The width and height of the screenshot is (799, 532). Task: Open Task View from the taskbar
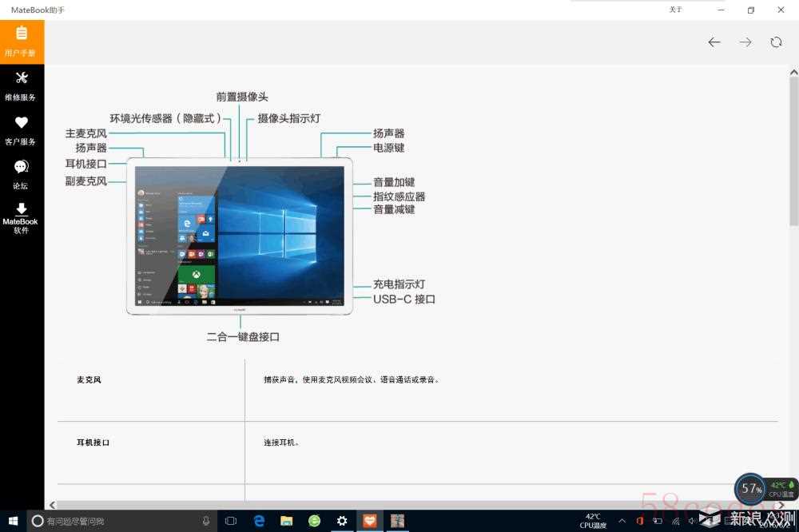[x=231, y=521]
